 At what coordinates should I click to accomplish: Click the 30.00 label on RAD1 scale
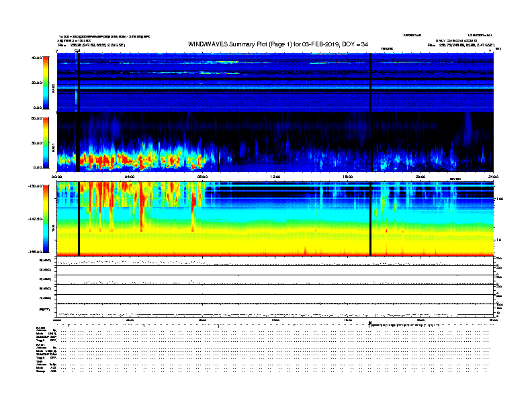(37, 143)
